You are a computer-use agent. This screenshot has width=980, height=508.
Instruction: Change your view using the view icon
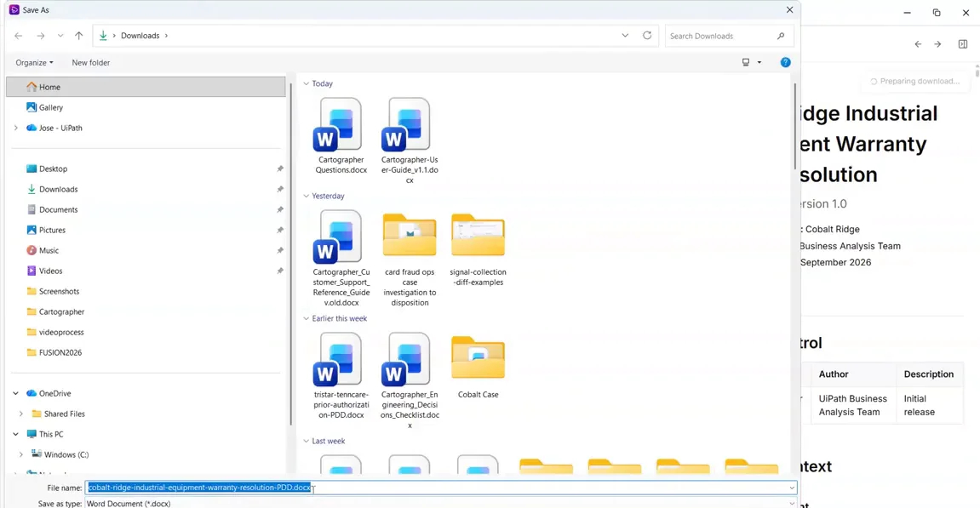(x=746, y=62)
